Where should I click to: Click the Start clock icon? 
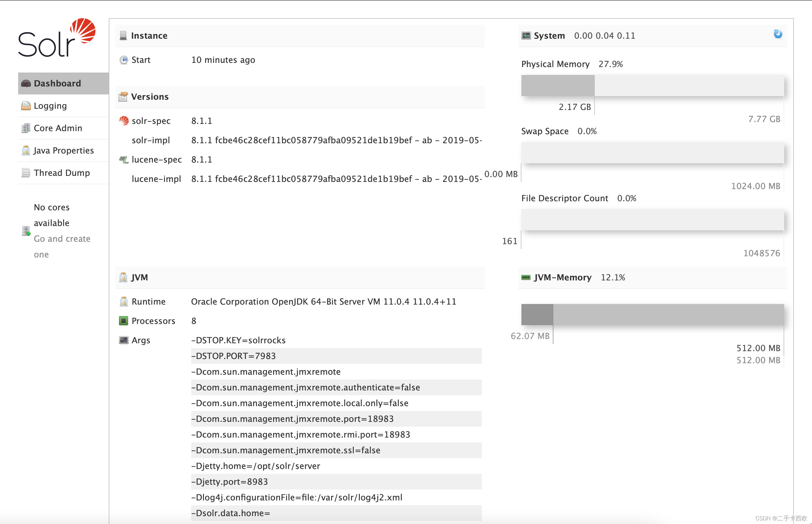pos(124,60)
